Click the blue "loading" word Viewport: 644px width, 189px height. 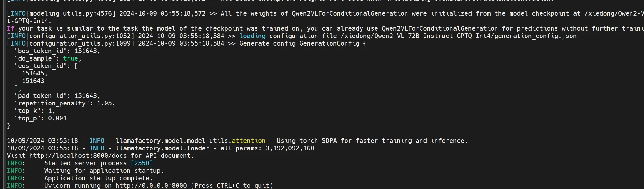(x=252, y=36)
